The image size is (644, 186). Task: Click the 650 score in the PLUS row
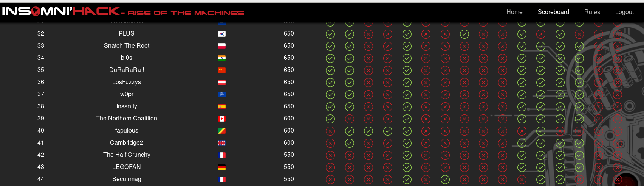tap(289, 34)
